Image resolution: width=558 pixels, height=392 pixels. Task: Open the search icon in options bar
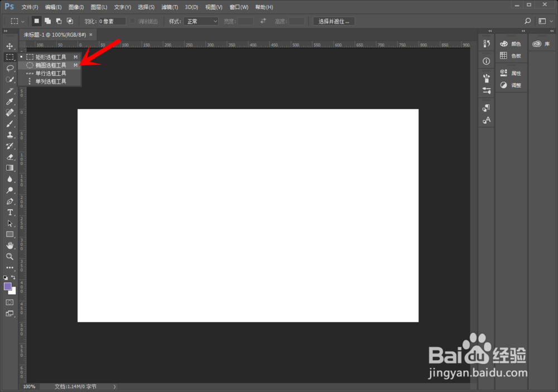pyautogui.click(x=528, y=21)
